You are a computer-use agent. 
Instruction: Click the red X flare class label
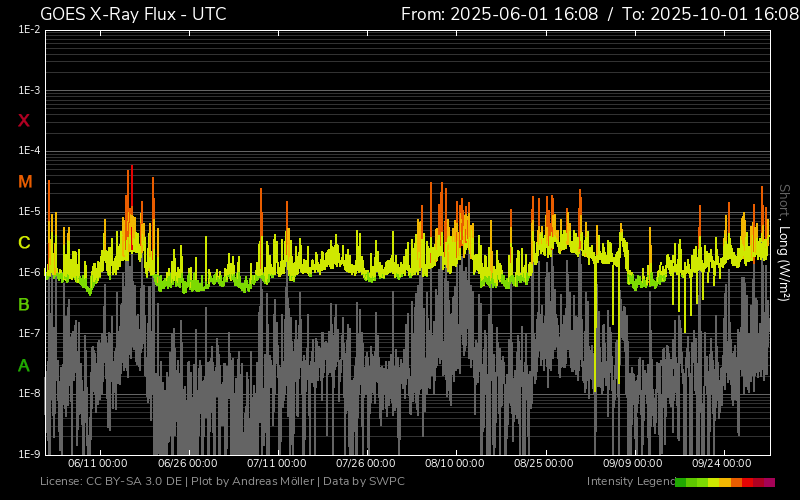24,121
